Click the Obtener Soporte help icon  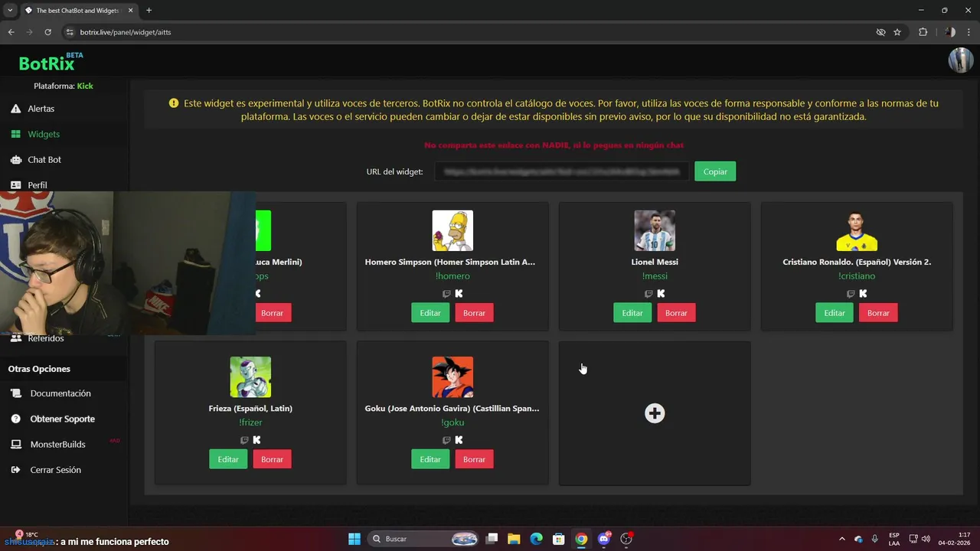[15, 419]
